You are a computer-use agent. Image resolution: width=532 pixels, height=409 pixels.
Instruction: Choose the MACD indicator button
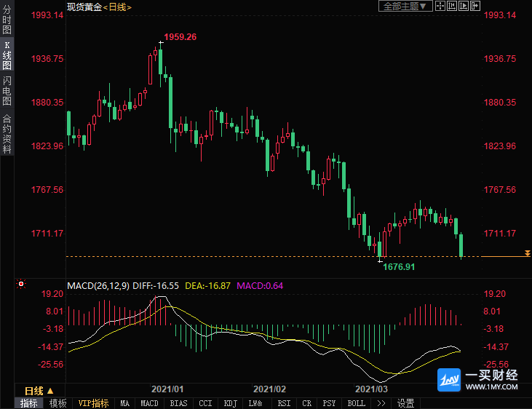coord(150,403)
